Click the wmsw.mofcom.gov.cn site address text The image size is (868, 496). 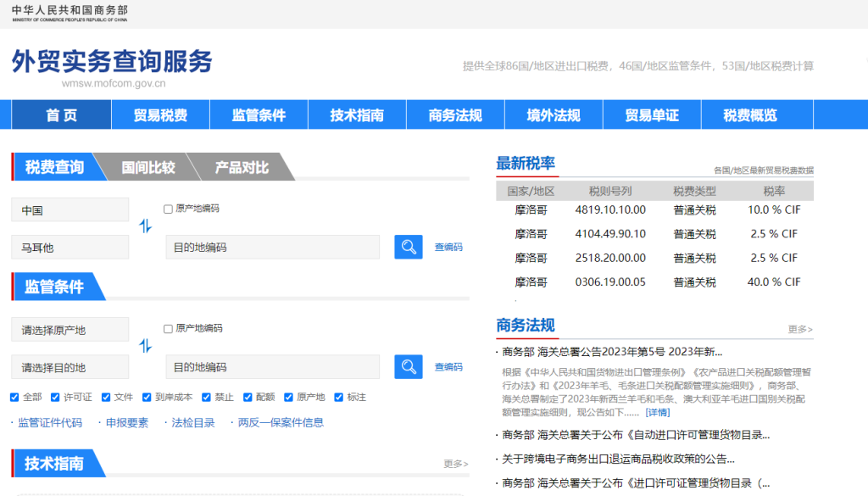coord(114,84)
